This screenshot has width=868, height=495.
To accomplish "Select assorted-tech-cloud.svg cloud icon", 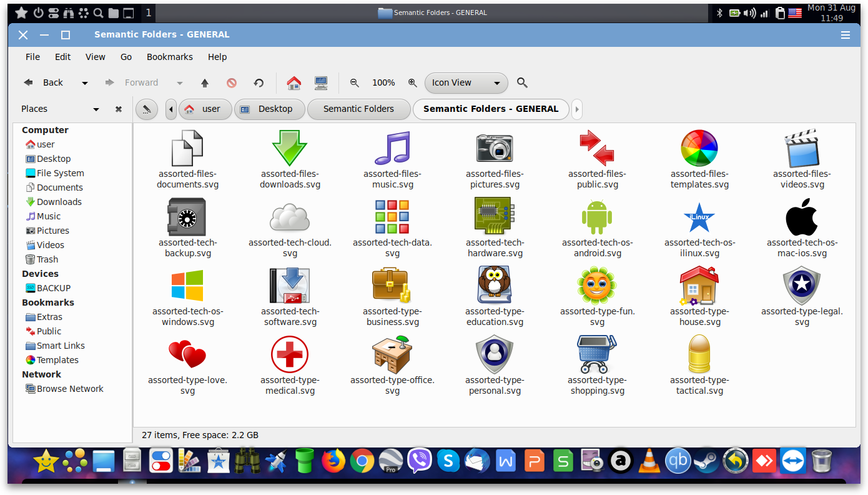I will (x=290, y=218).
